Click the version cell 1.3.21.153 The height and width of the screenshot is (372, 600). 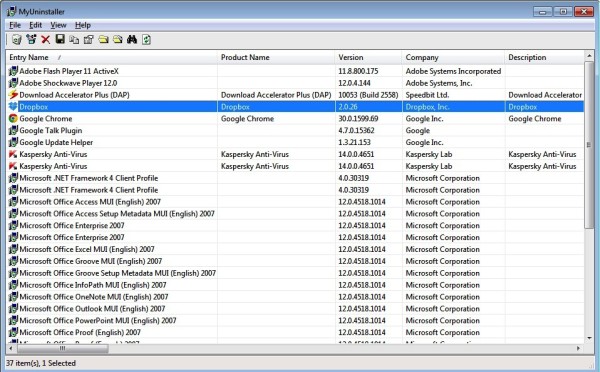pos(354,142)
